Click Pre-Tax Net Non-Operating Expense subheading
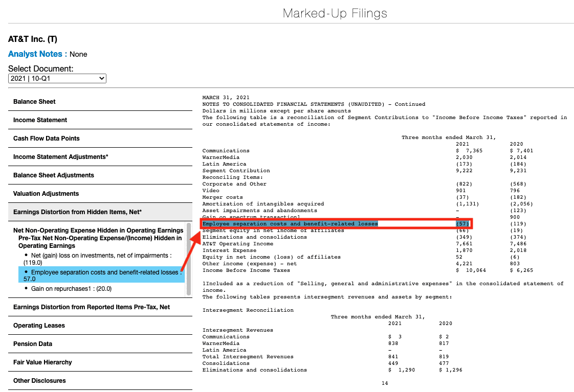 coord(100,242)
